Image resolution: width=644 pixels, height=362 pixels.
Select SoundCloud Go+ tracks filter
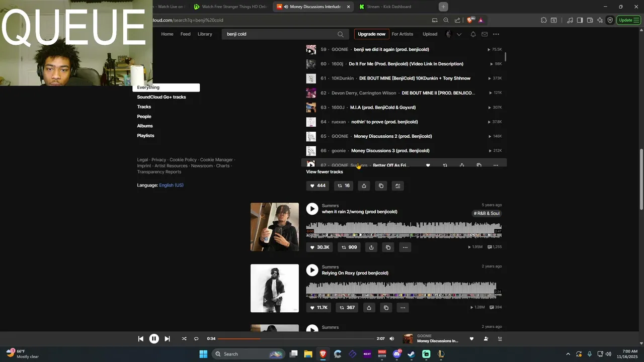162,97
